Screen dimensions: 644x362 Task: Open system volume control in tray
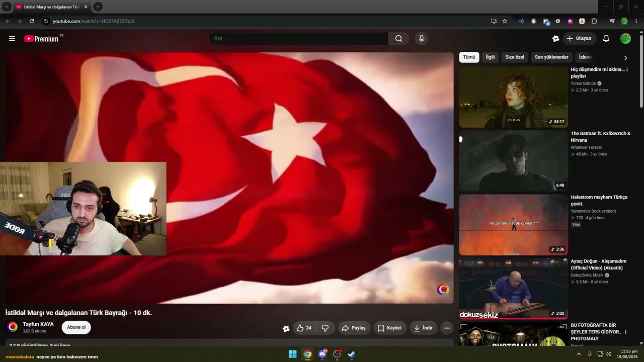point(608,354)
